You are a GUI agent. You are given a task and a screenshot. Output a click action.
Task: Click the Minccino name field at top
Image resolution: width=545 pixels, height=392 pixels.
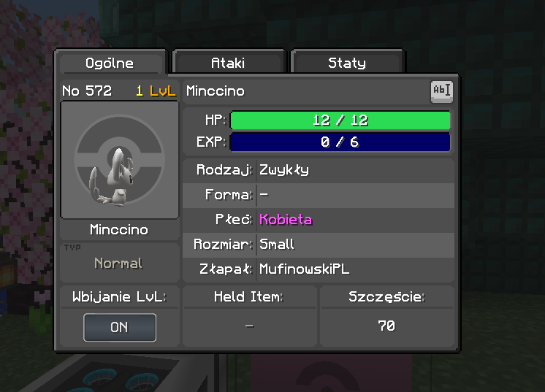pos(307,91)
